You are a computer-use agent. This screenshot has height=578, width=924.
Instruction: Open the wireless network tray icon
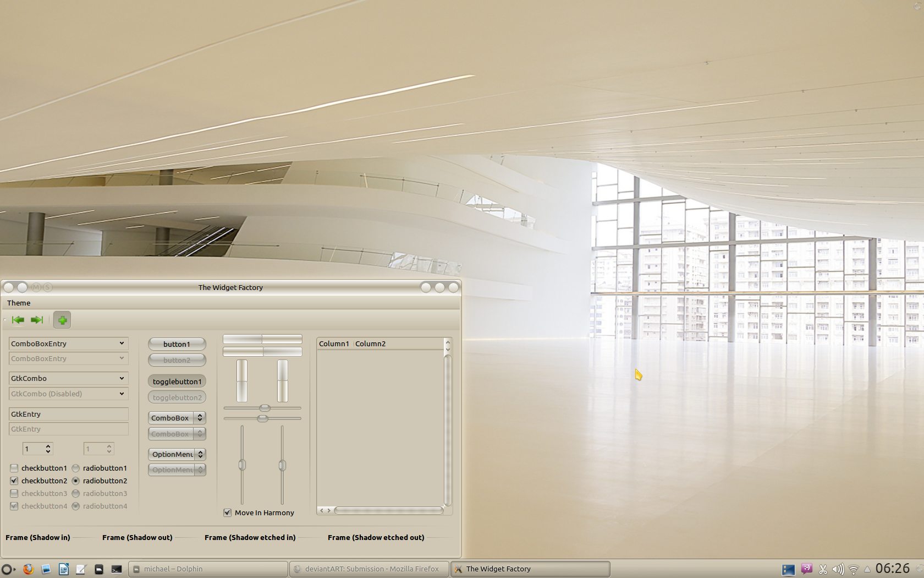click(x=854, y=570)
